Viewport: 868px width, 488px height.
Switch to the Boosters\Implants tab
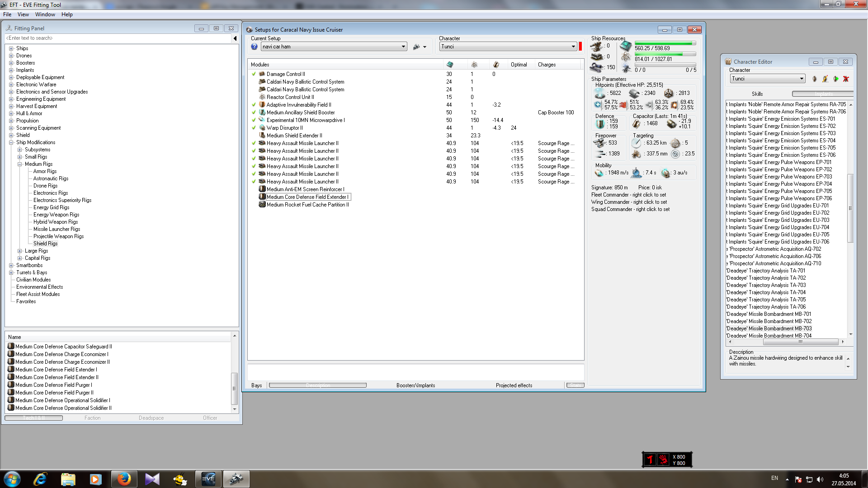click(x=415, y=385)
